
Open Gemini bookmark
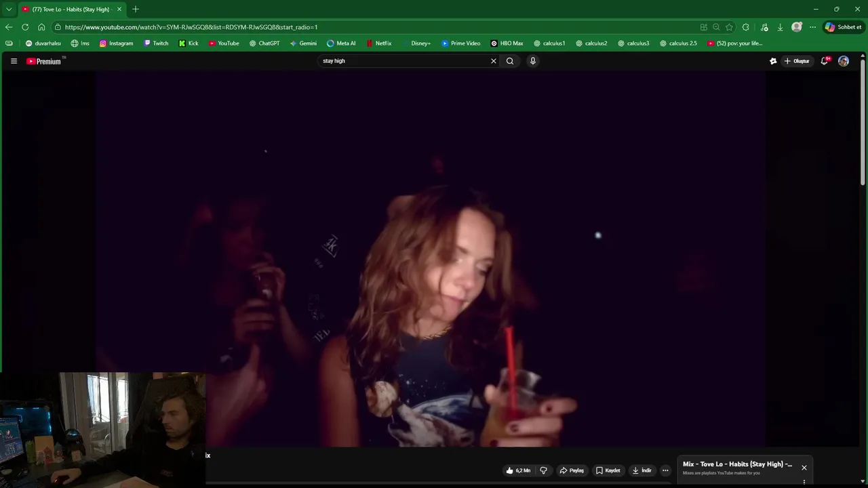(303, 43)
